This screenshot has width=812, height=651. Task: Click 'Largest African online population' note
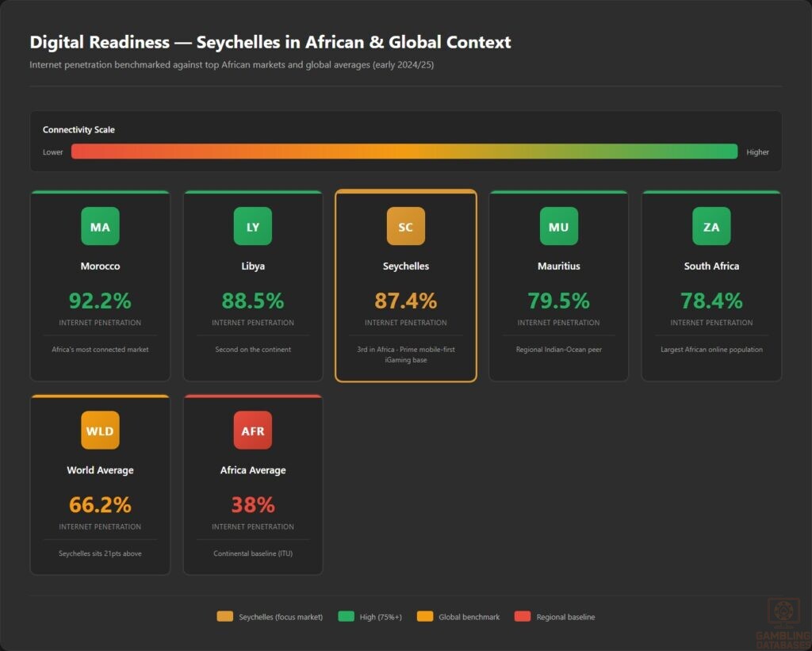point(711,350)
